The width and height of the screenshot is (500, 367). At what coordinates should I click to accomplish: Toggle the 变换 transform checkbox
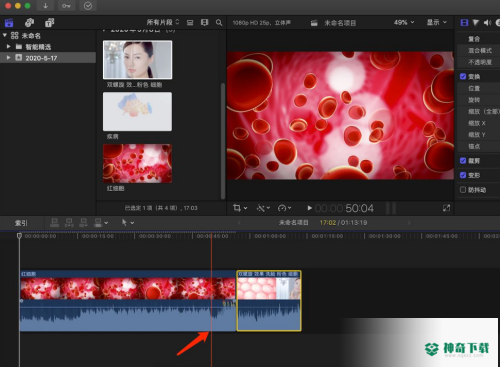pos(463,76)
